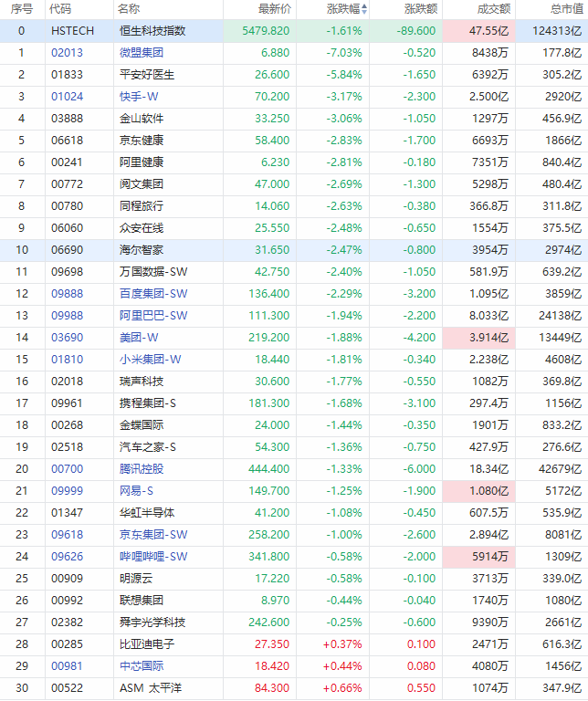The height and width of the screenshot is (701, 588).
Task: Select 比亚迪电子 row name
Action: tap(147, 644)
